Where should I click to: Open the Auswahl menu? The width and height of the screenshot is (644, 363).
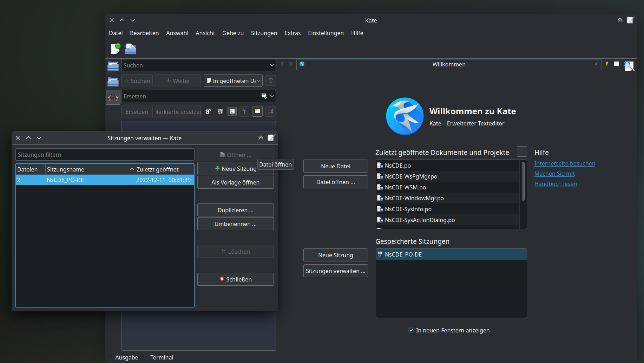(177, 33)
